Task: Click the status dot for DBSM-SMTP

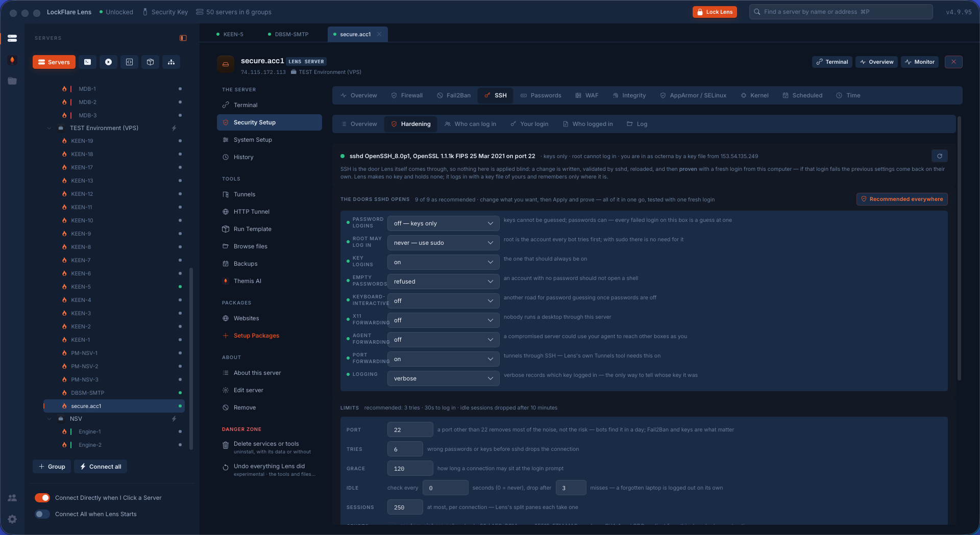Action: (x=180, y=393)
